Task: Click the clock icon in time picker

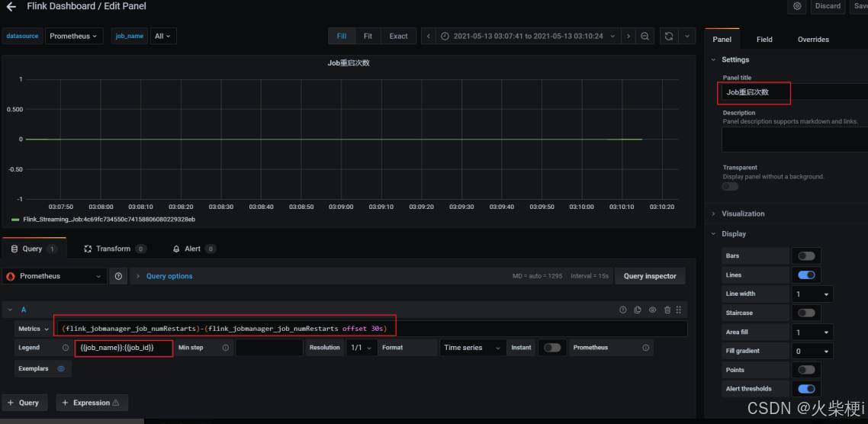Action: point(445,36)
